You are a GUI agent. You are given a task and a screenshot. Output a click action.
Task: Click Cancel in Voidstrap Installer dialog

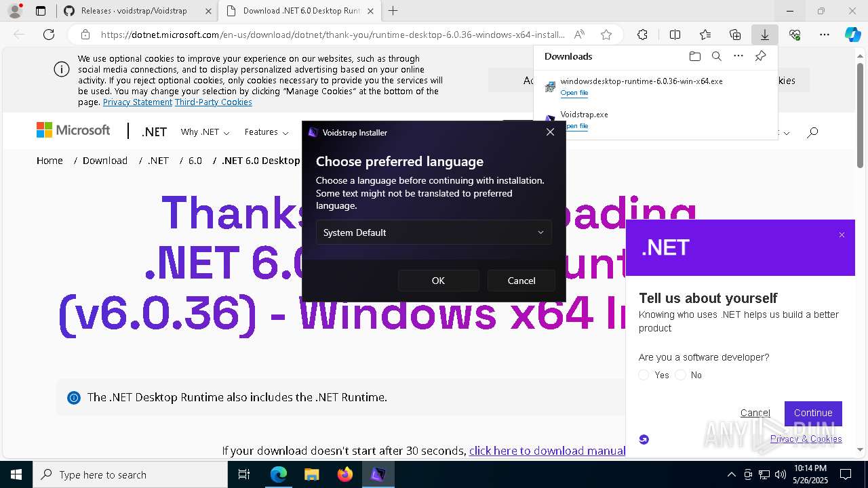521,281
